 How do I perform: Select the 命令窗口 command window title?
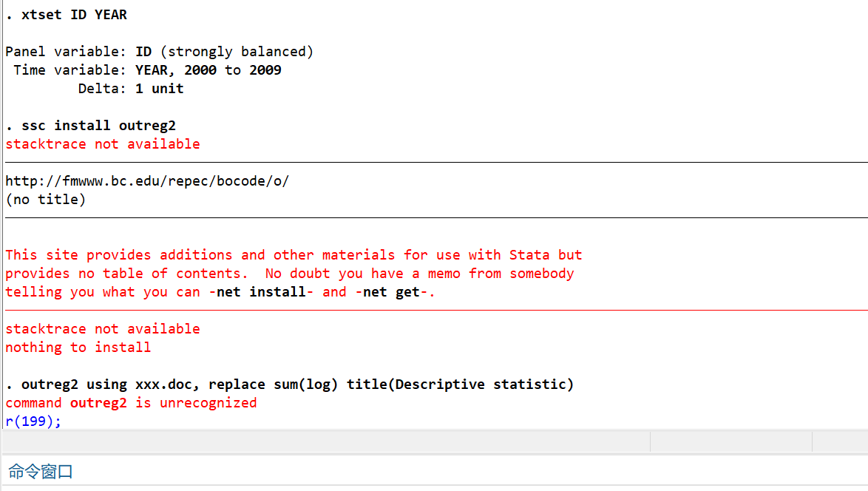click(x=41, y=472)
